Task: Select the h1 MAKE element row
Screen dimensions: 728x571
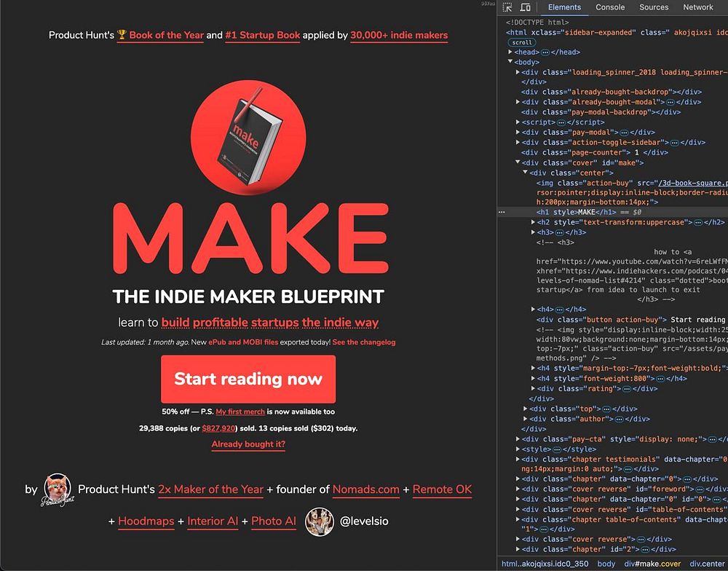Action: pos(612,212)
